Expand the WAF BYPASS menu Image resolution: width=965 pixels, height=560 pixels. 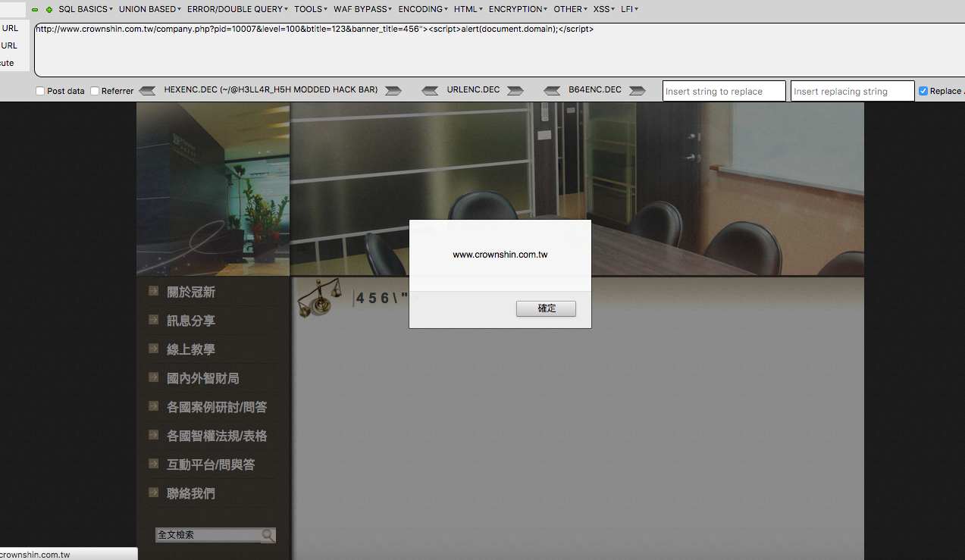[x=363, y=9]
